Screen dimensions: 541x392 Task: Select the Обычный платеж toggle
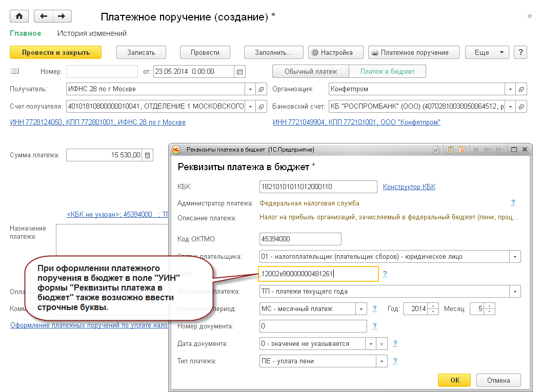coord(310,72)
